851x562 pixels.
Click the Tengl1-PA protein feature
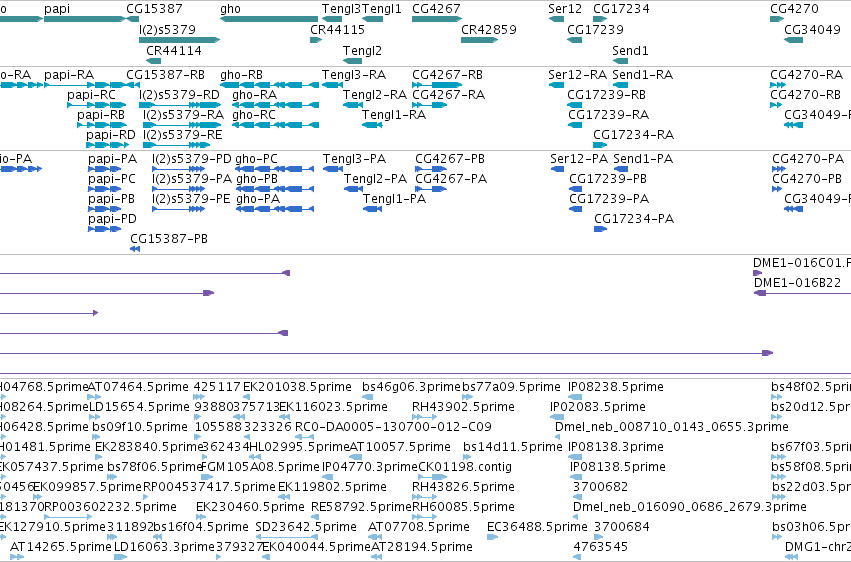coord(372,209)
